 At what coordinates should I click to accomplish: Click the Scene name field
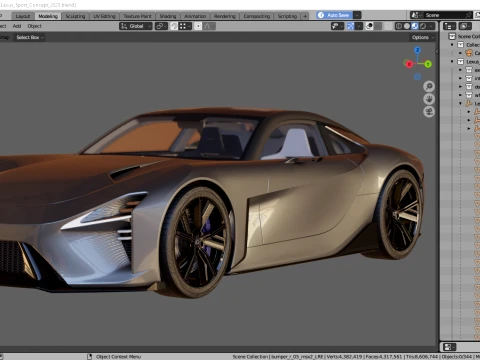pos(444,15)
